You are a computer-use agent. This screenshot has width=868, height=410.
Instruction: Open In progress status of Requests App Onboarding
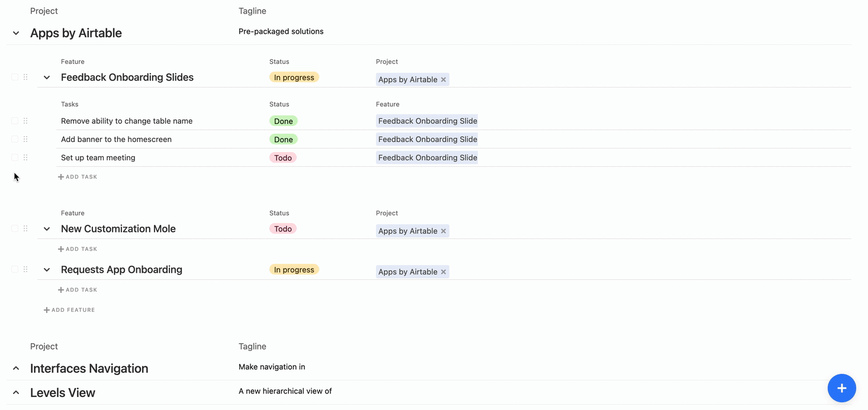[294, 269]
